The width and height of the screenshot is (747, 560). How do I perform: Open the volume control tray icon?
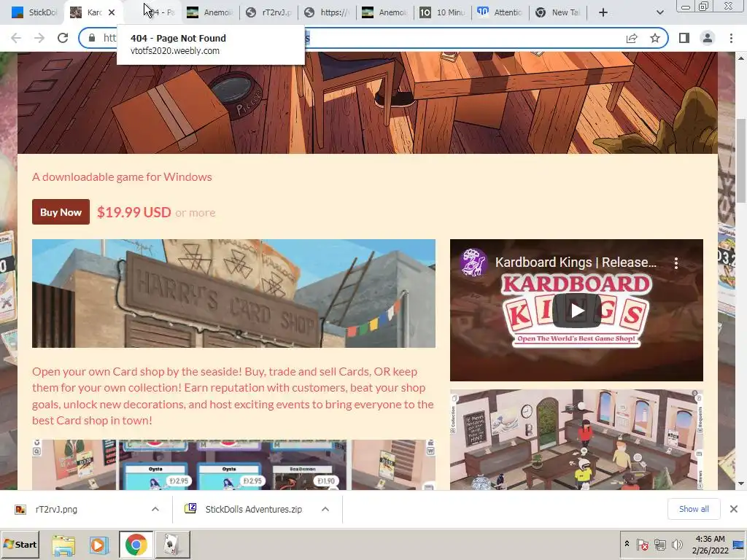pos(676,544)
